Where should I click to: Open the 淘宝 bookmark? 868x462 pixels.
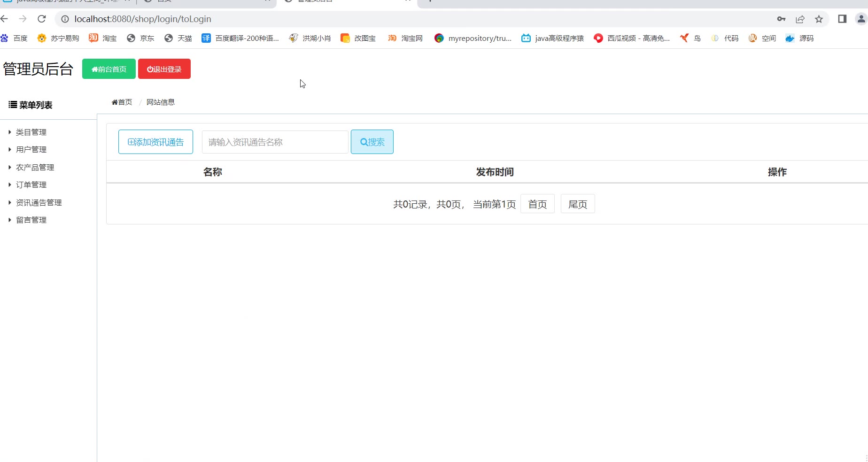point(103,38)
